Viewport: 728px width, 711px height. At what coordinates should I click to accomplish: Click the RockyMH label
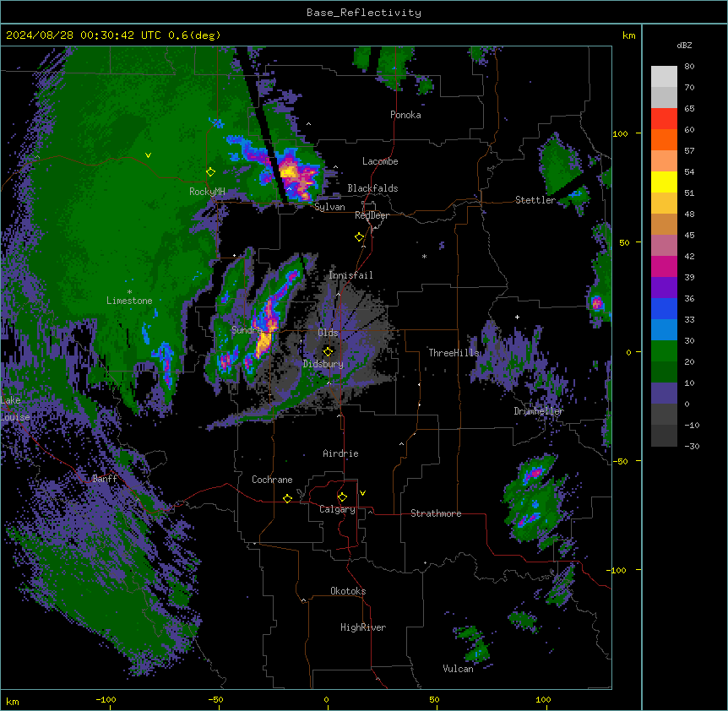[x=207, y=192]
